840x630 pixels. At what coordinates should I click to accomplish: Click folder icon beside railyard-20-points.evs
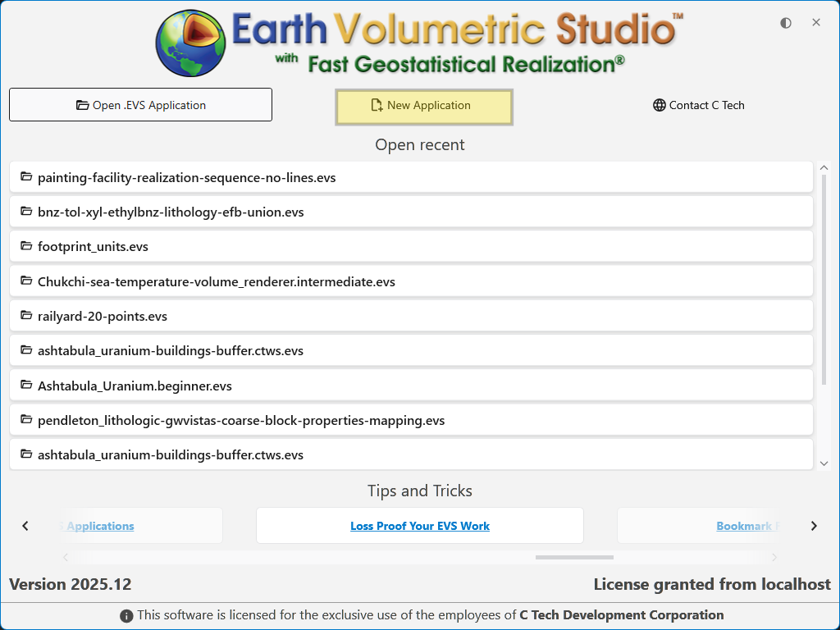(26, 316)
